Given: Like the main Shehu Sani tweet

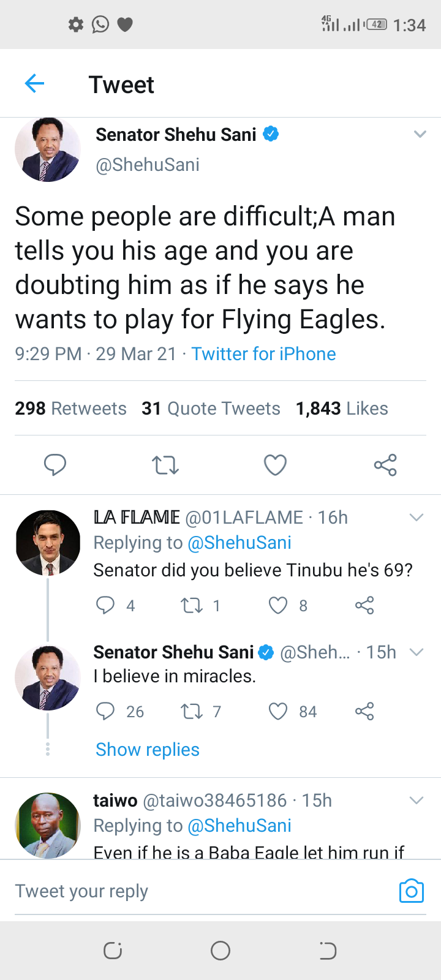Looking at the screenshot, I should coord(275,466).
